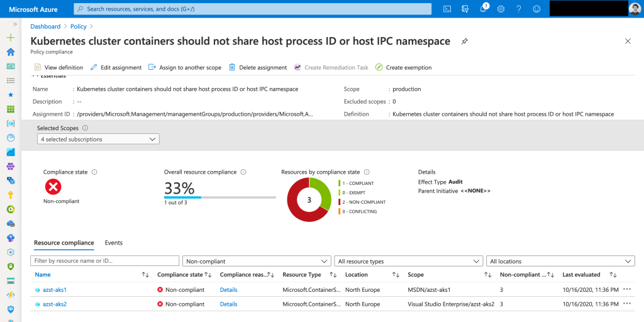Open more options for azst-aks1 row

tap(627, 289)
